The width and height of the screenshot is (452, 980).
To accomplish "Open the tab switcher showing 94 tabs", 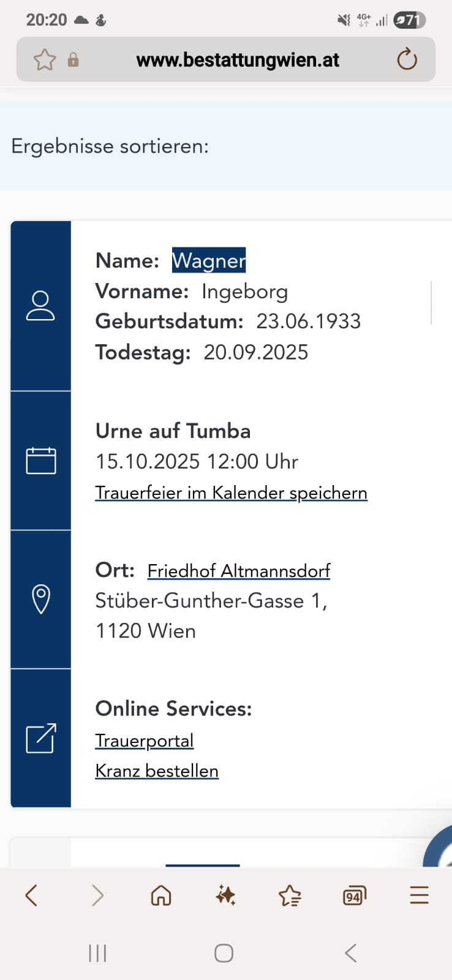I will (x=354, y=896).
